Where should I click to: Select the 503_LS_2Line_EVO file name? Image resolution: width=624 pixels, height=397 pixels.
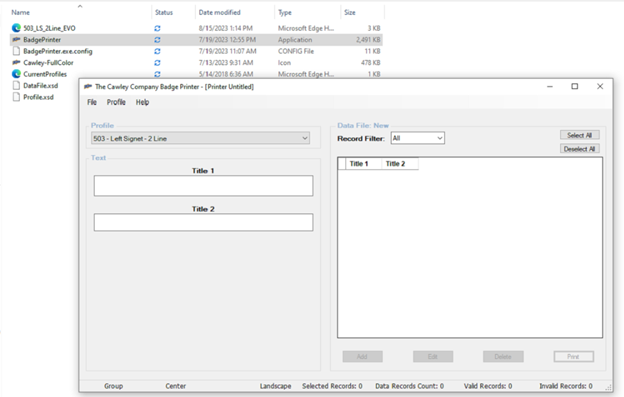pyautogui.click(x=49, y=28)
